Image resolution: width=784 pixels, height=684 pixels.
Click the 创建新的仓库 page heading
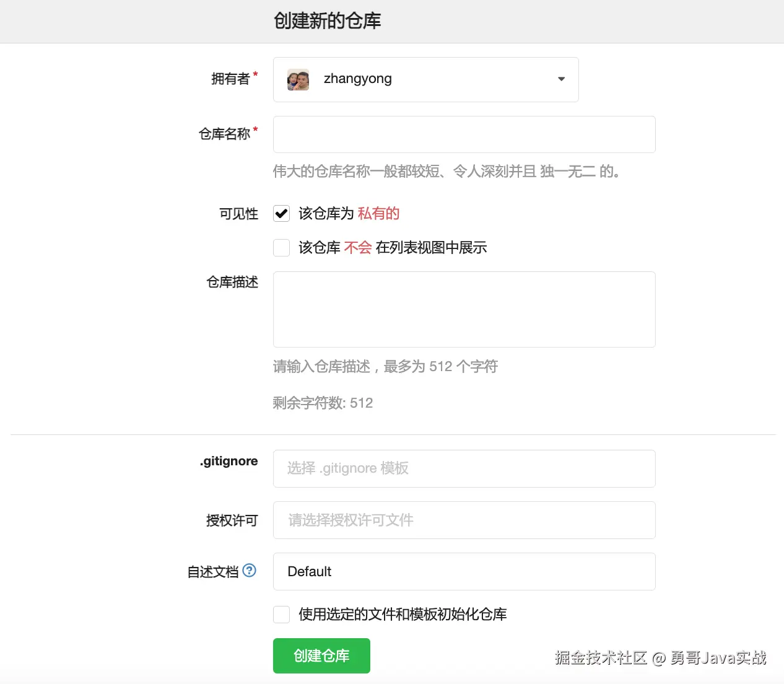click(327, 21)
